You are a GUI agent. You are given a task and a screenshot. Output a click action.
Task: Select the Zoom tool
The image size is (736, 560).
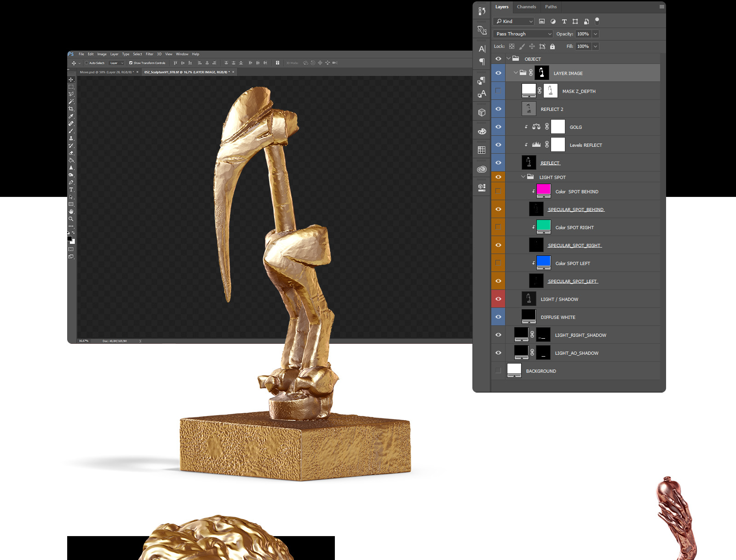71,219
